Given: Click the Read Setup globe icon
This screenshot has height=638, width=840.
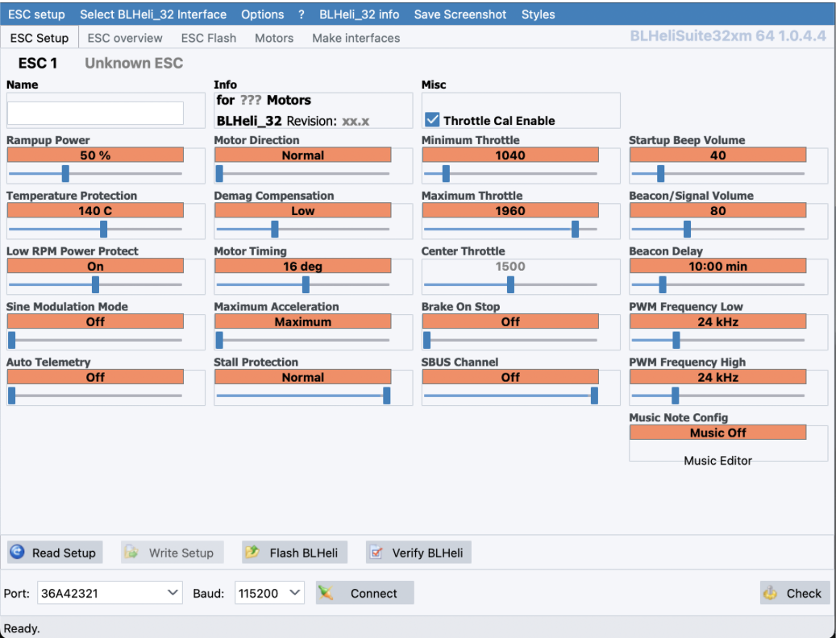Looking at the screenshot, I should click(x=17, y=553).
